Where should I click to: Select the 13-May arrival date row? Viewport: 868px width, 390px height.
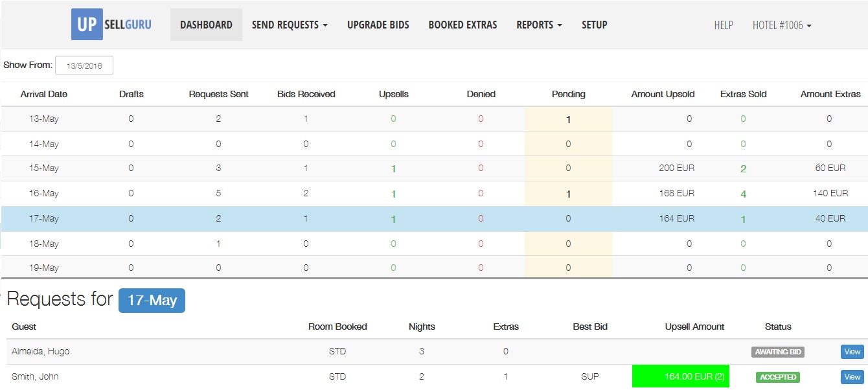pyautogui.click(x=44, y=119)
